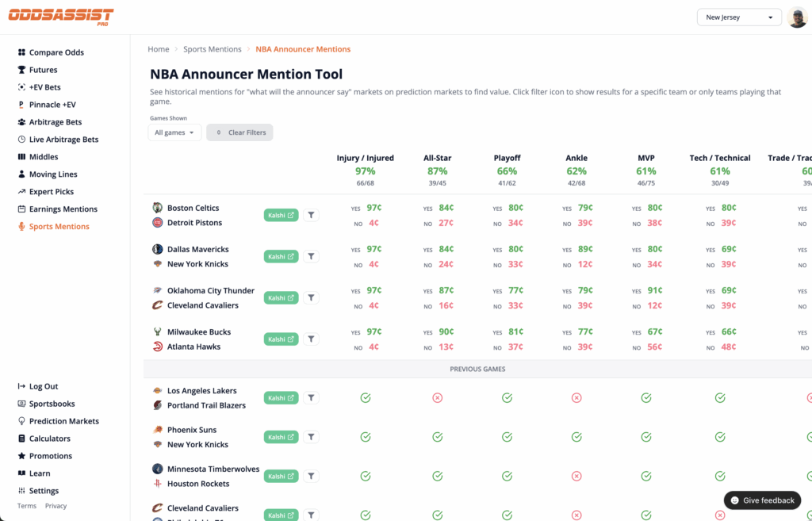
Task: Click the Log Out icon
Action: coord(21,386)
